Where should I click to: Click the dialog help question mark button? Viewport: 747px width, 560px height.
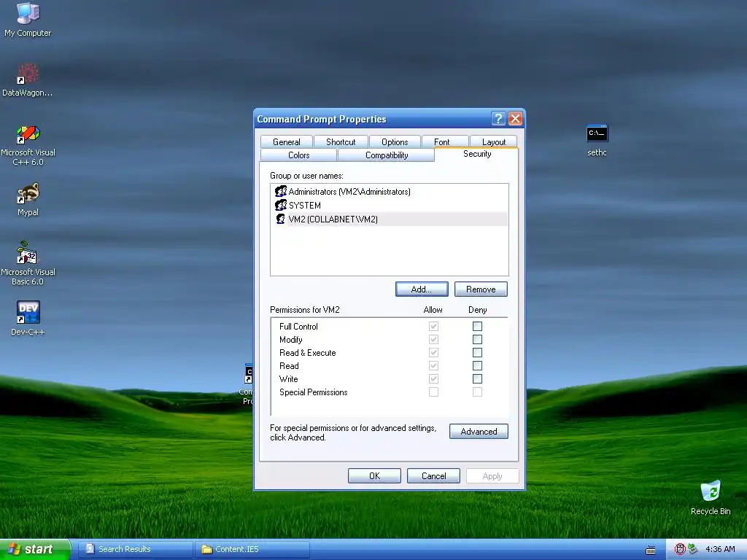[x=498, y=119]
